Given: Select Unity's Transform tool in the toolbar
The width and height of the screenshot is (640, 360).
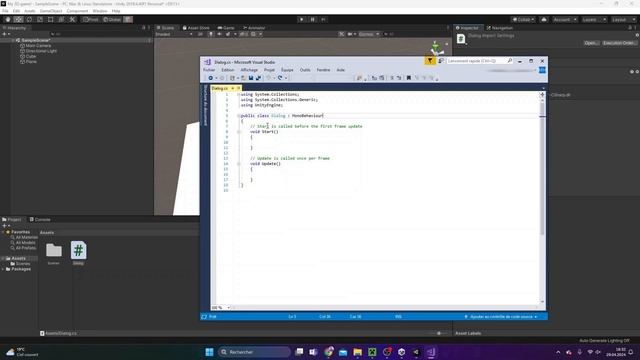Looking at the screenshot, I should (61, 19).
